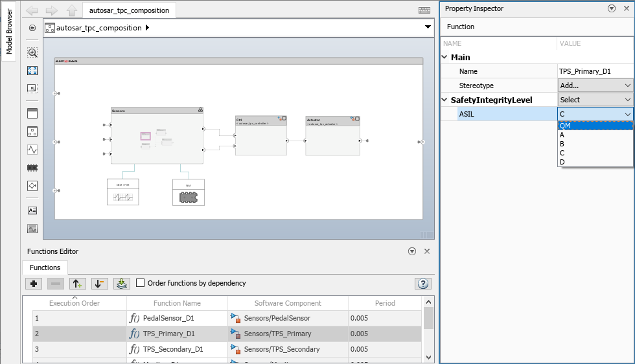Viewport: 635px width, 364px height.
Task: Edit the Name field TPS_Primary_D1
Action: [x=595, y=71]
